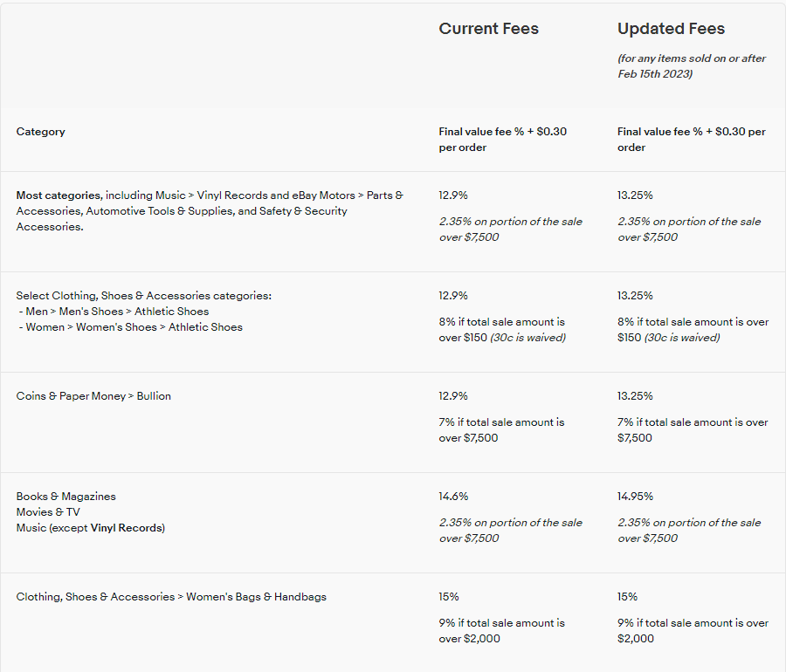
Task: Click "Music (except Vinyl Records)" text
Action: point(90,528)
